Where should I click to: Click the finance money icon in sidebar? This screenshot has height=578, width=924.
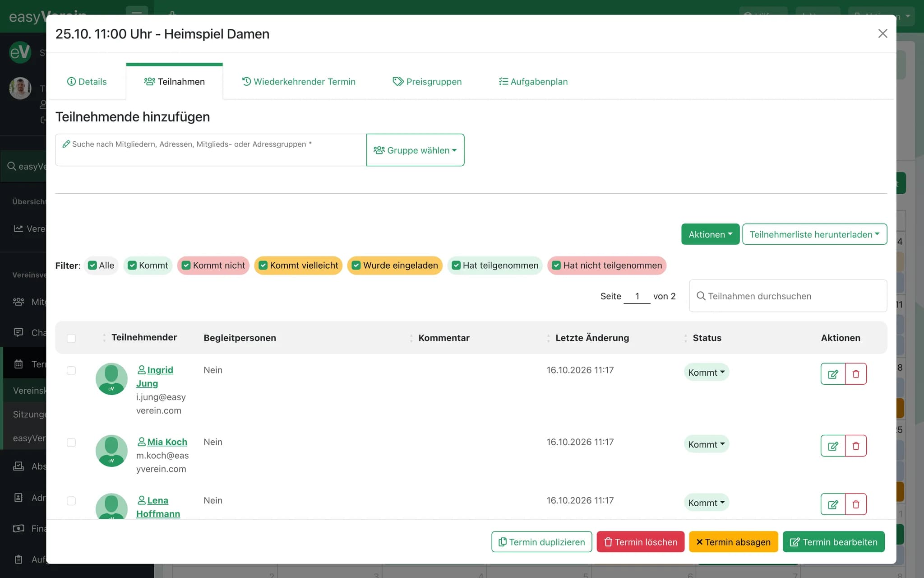(18, 528)
